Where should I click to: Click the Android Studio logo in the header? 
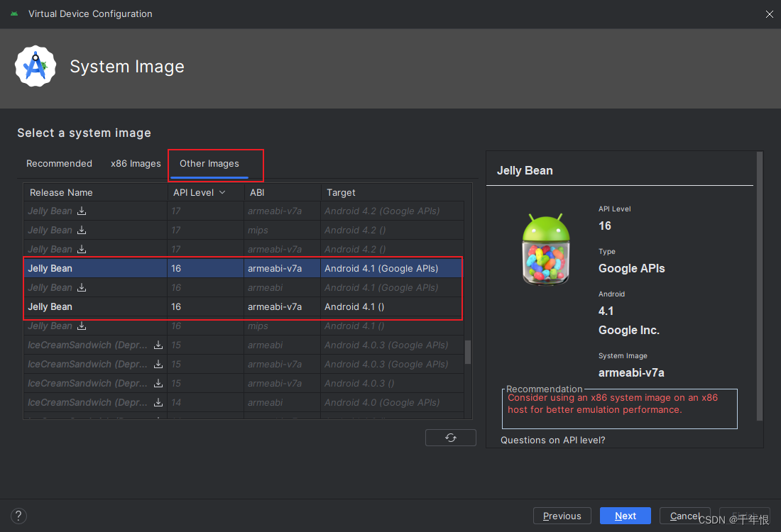coord(35,66)
